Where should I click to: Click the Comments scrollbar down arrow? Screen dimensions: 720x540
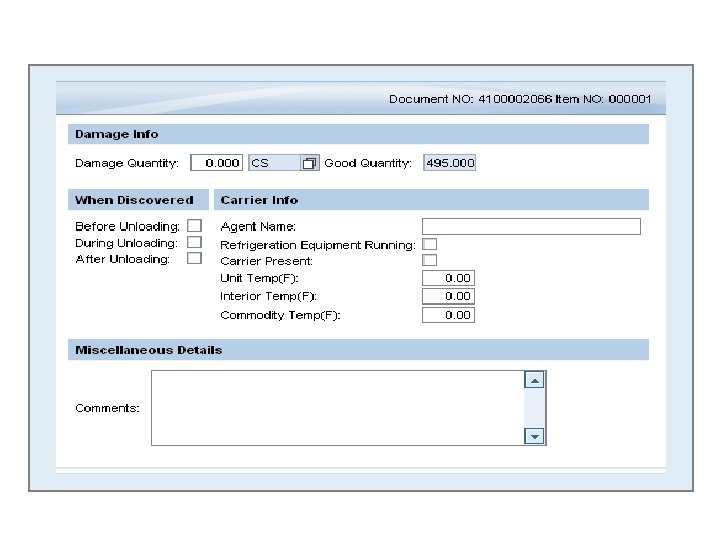(534, 436)
